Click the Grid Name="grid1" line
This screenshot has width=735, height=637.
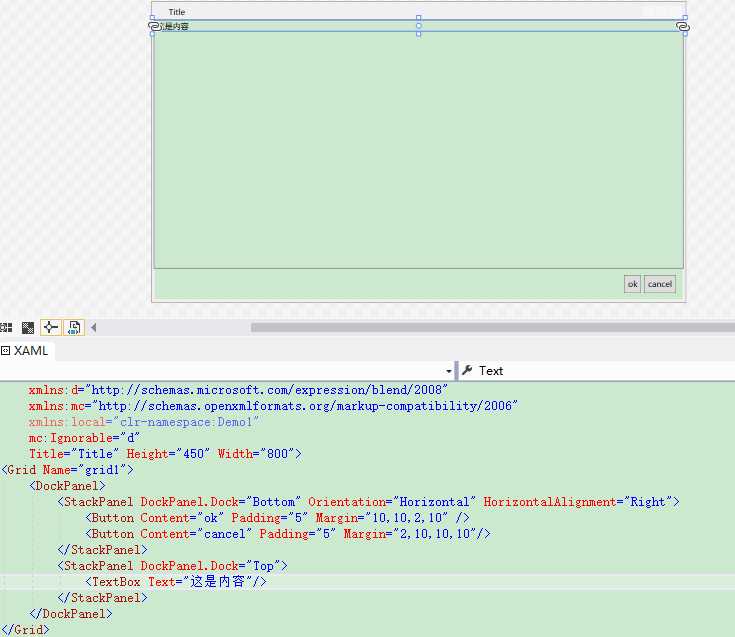point(68,470)
